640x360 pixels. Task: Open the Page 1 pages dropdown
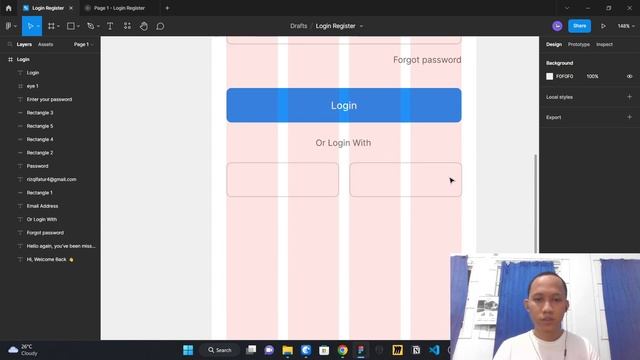[83, 44]
